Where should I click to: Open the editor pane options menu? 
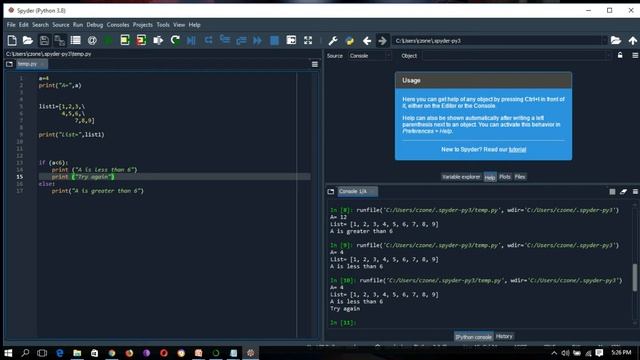pyautogui.click(x=315, y=64)
